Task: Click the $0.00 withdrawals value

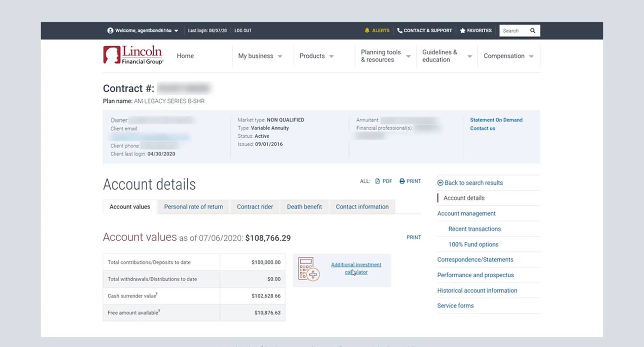Action: click(x=274, y=279)
